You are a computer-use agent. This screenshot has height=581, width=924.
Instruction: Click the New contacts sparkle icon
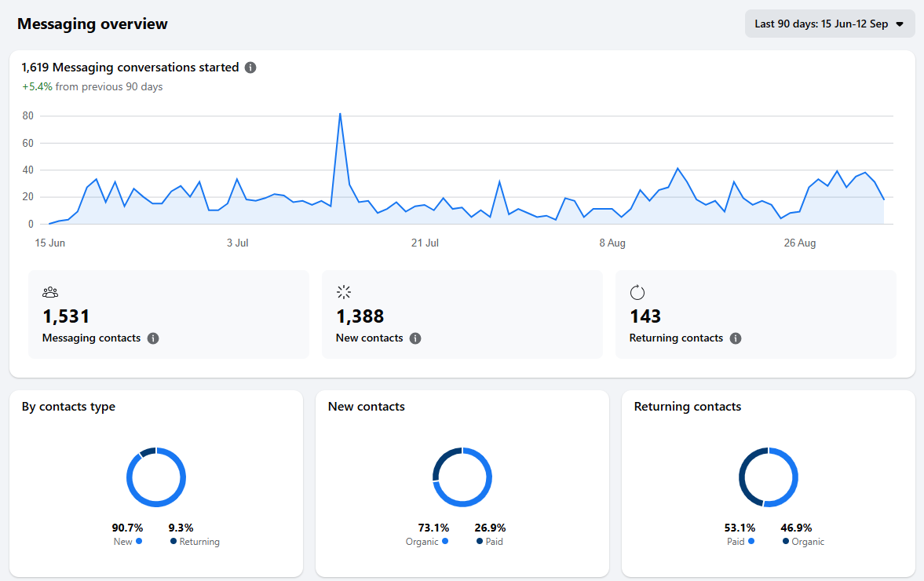344,292
